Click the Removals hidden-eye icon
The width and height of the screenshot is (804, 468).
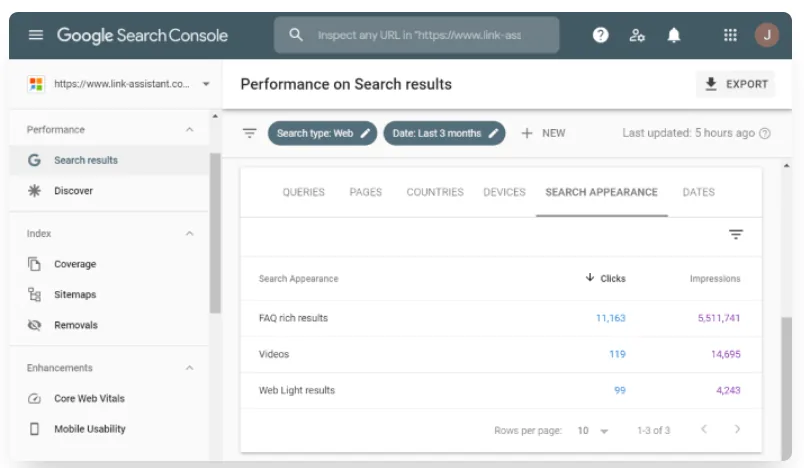coord(34,325)
